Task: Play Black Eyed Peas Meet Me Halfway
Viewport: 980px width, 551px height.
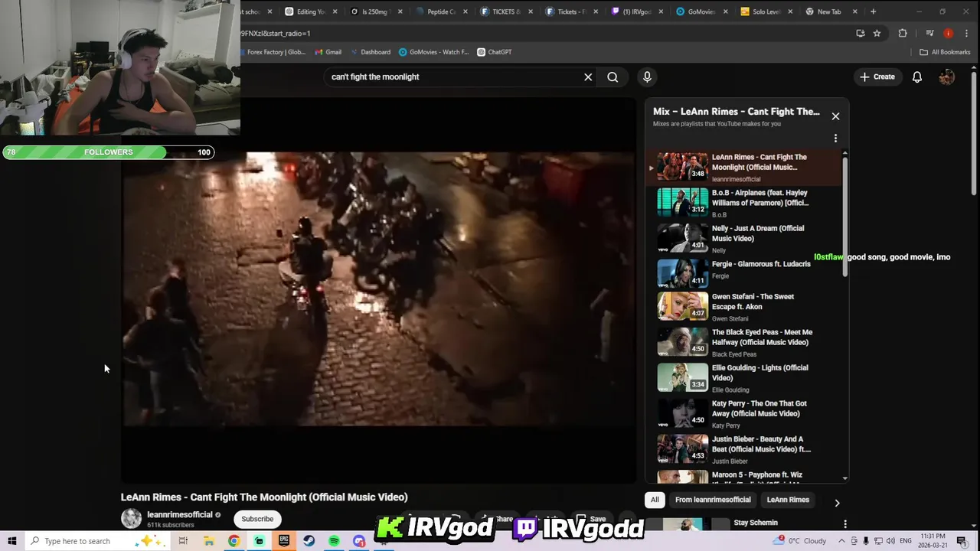Action: click(x=743, y=342)
